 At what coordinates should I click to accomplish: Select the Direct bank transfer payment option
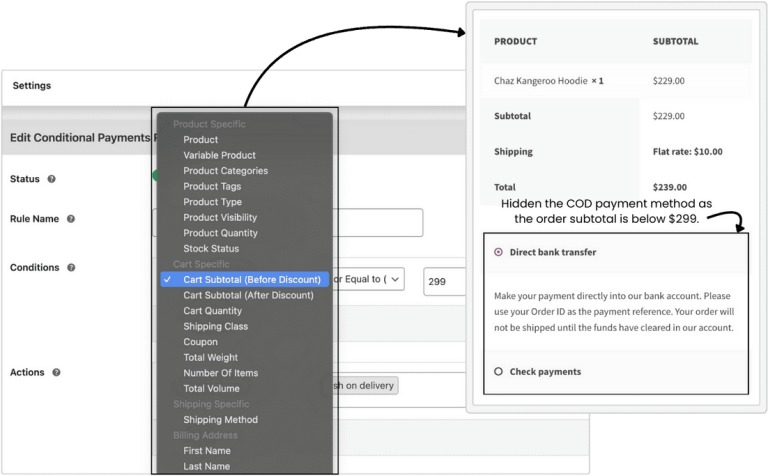pos(498,253)
